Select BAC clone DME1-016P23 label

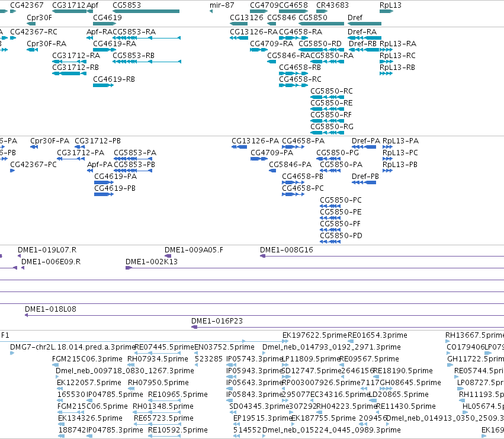coord(217,321)
